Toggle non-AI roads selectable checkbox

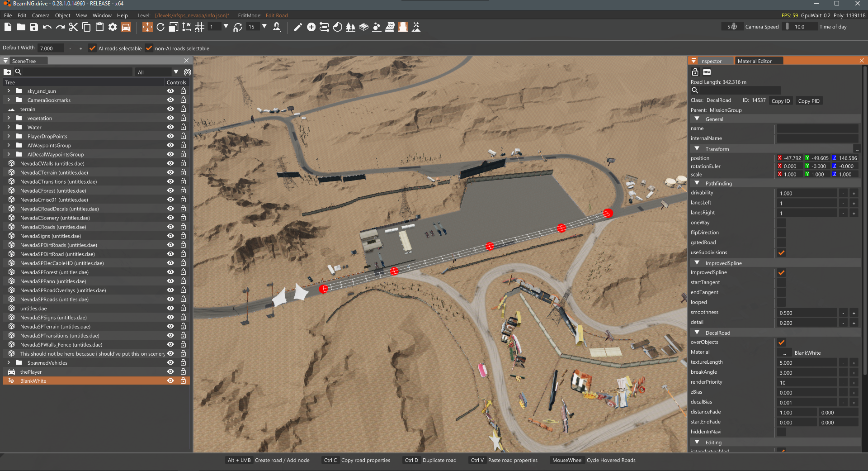[x=149, y=48]
